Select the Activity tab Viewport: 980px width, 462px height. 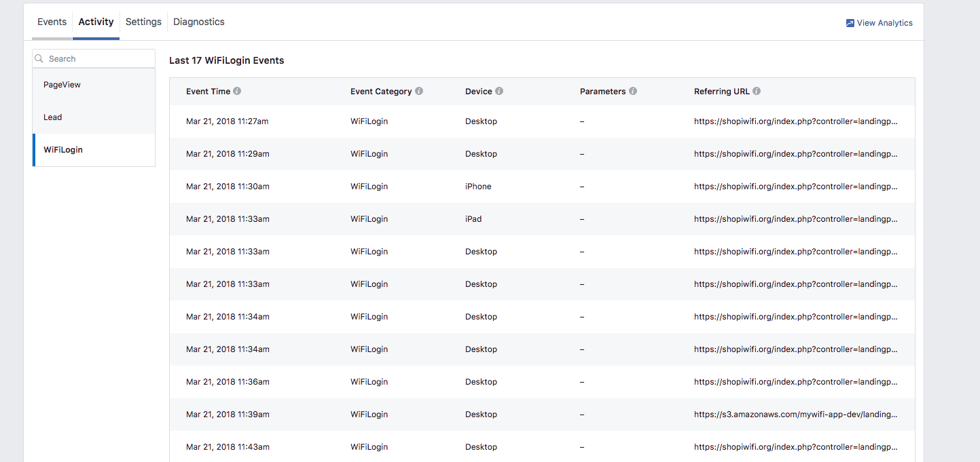click(x=96, y=22)
